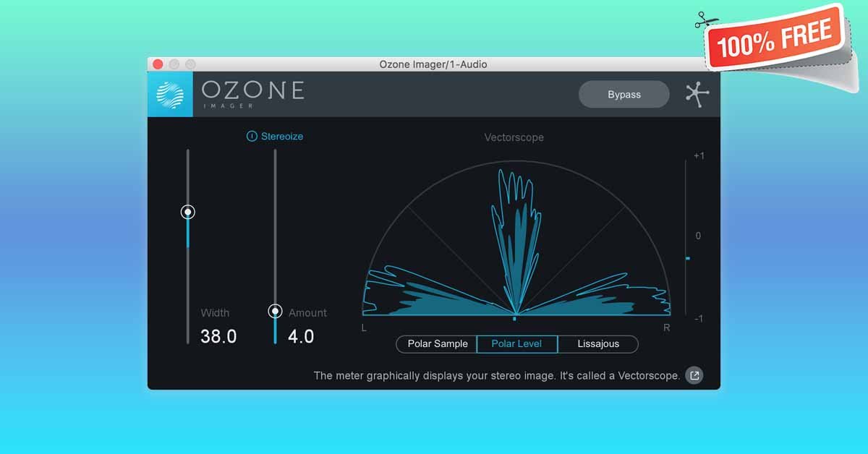
Task: Click the Vectorscope polar display
Action: pyautogui.click(x=516, y=239)
